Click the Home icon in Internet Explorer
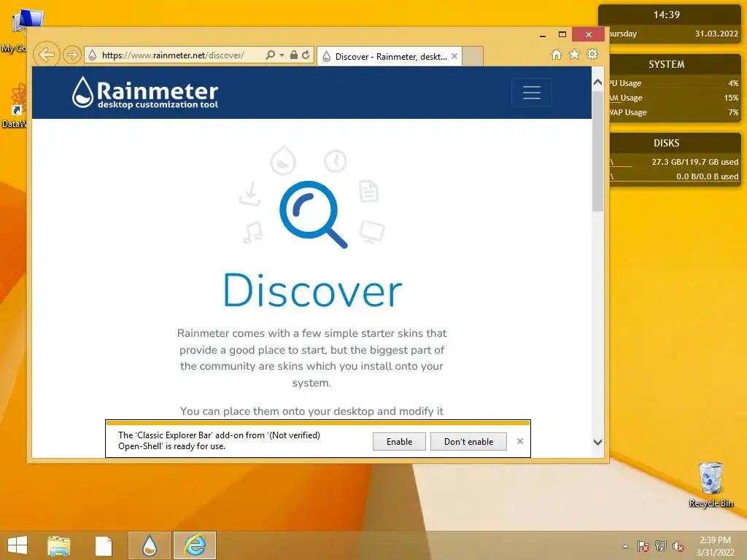The width and height of the screenshot is (747, 560). (x=557, y=54)
